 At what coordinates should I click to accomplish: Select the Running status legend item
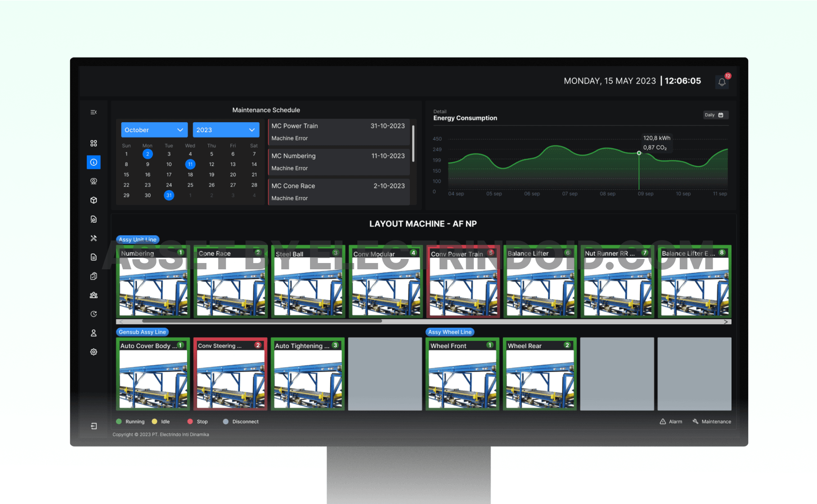coord(130,421)
